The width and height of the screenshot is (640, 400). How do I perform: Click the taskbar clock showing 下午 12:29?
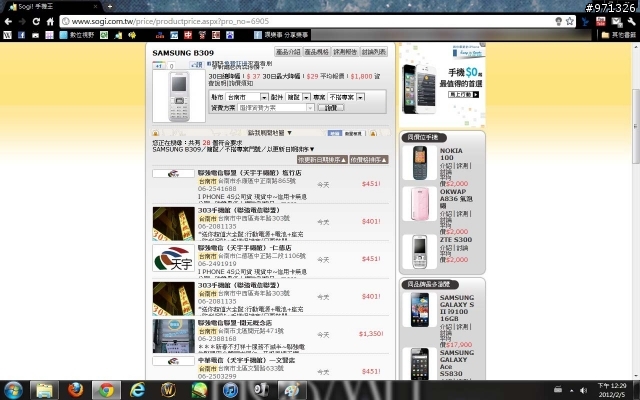tap(612, 390)
